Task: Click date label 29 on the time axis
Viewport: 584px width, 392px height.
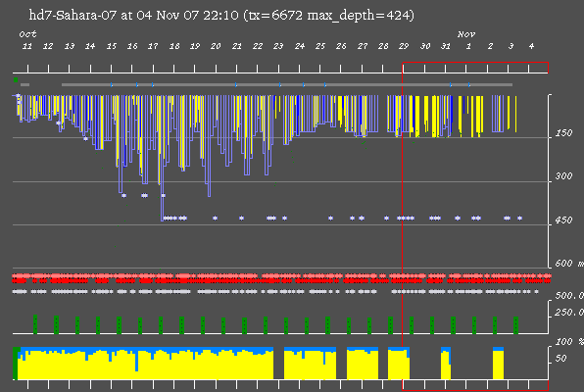Action: click(x=404, y=46)
